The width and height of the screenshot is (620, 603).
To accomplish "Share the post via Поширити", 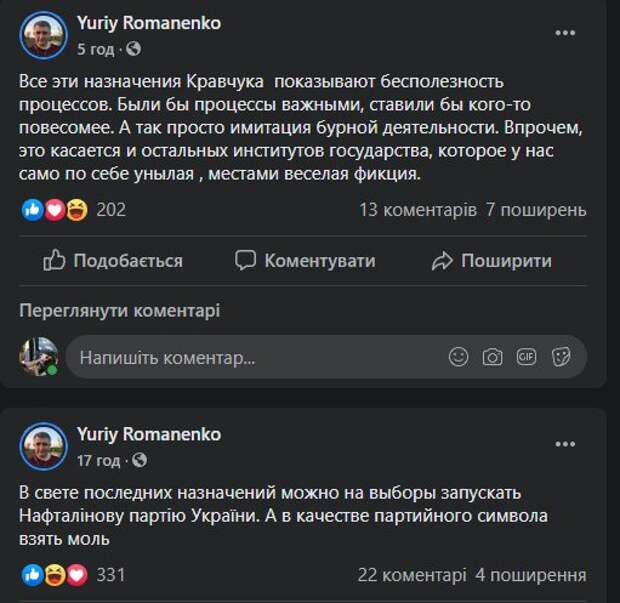I will click(x=491, y=261).
